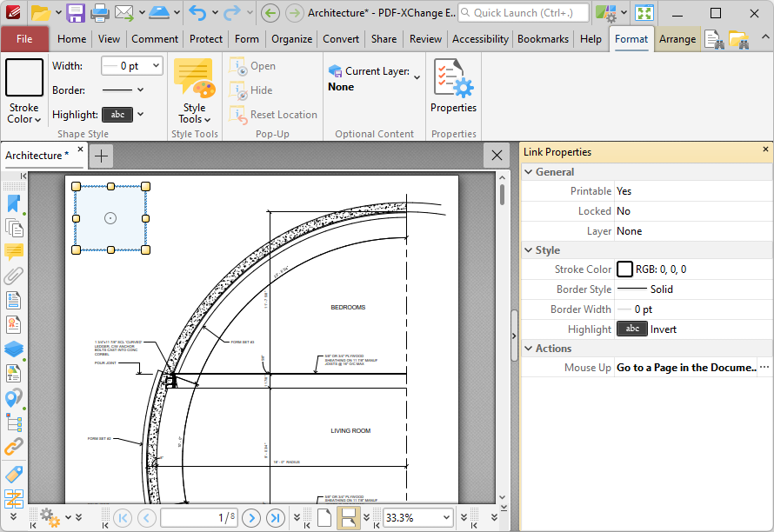The width and height of the screenshot is (774, 532).
Task: Switch to the Bookmarks ribbon tab
Action: pyautogui.click(x=543, y=39)
